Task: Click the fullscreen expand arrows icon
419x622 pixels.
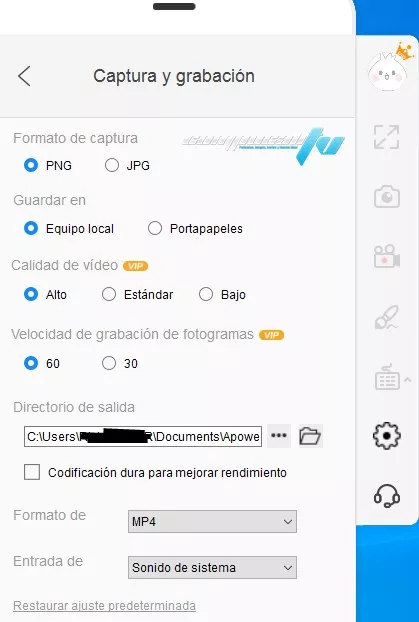Action: click(x=386, y=137)
